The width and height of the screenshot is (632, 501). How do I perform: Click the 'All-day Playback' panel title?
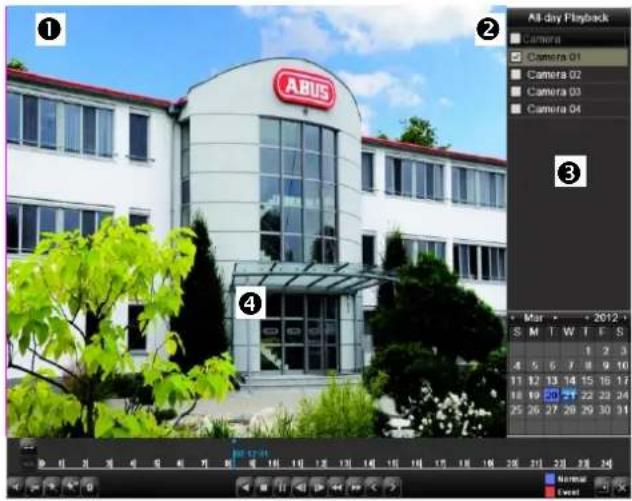[568, 18]
